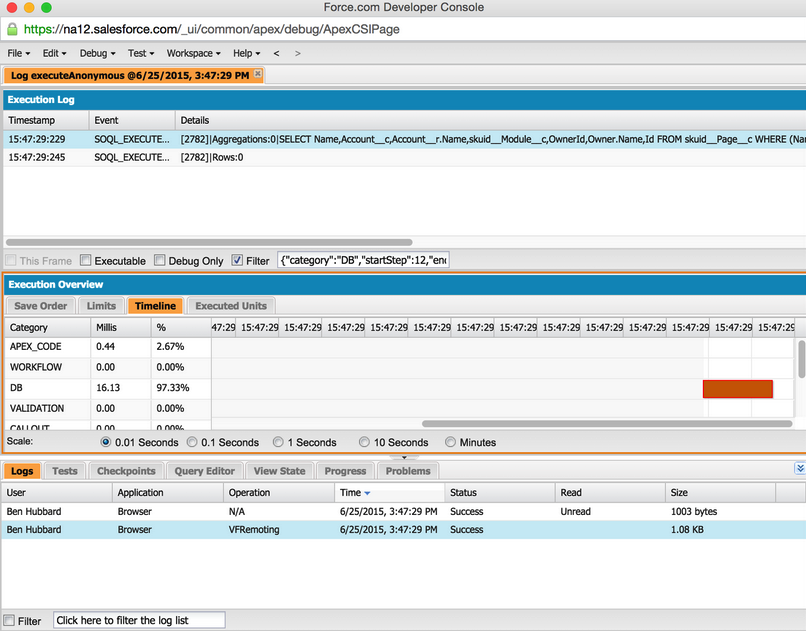Open the File menu dropdown
Viewport: 806px width, 631px height.
coord(18,53)
